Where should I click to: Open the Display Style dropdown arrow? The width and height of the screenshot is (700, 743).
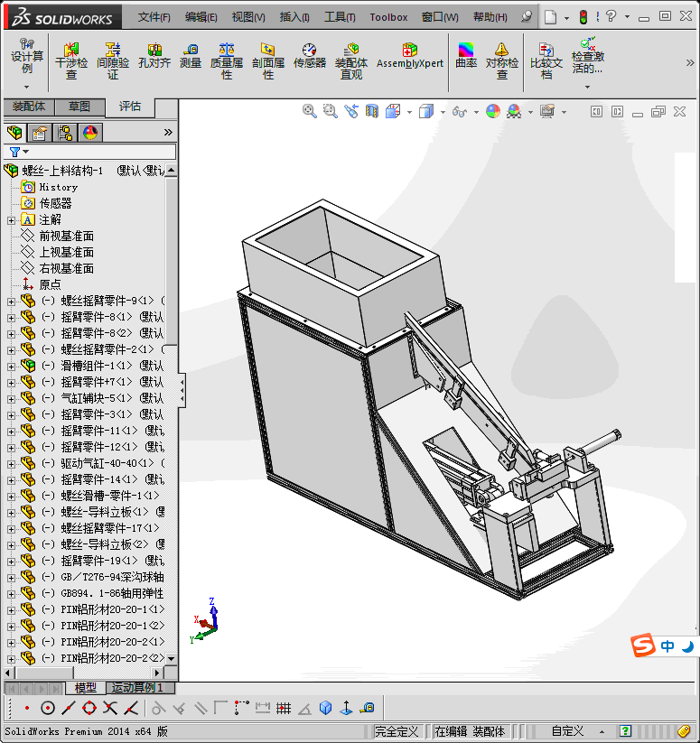coord(443,112)
